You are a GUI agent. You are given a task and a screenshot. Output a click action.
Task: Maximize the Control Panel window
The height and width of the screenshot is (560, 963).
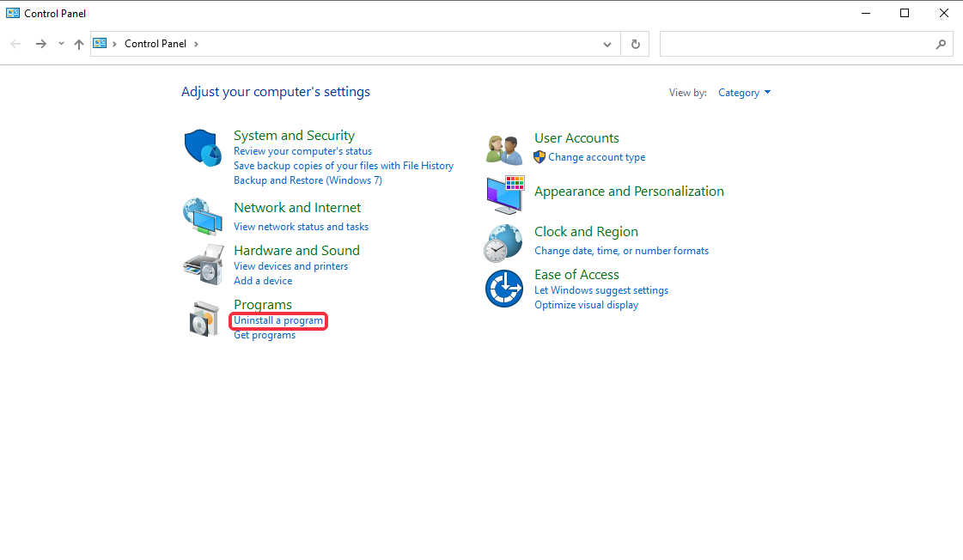click(905, 13)
